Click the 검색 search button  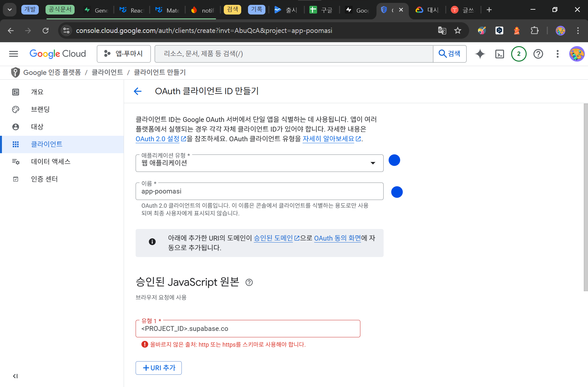click(x=450, y=54)
